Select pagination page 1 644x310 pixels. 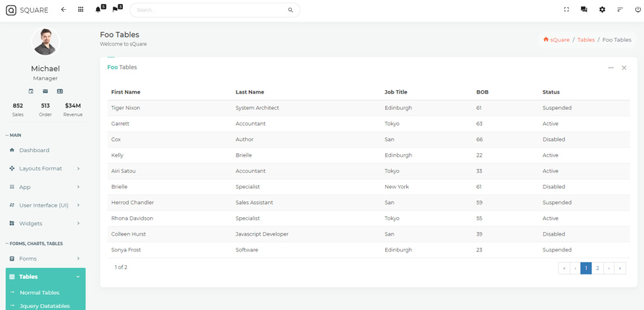(x=586, y=268)
